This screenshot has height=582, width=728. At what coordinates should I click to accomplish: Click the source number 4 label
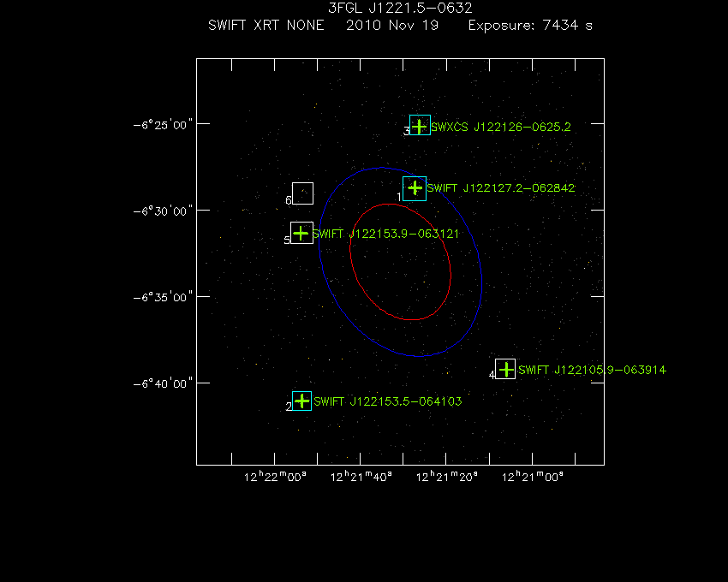pos(492,375)
